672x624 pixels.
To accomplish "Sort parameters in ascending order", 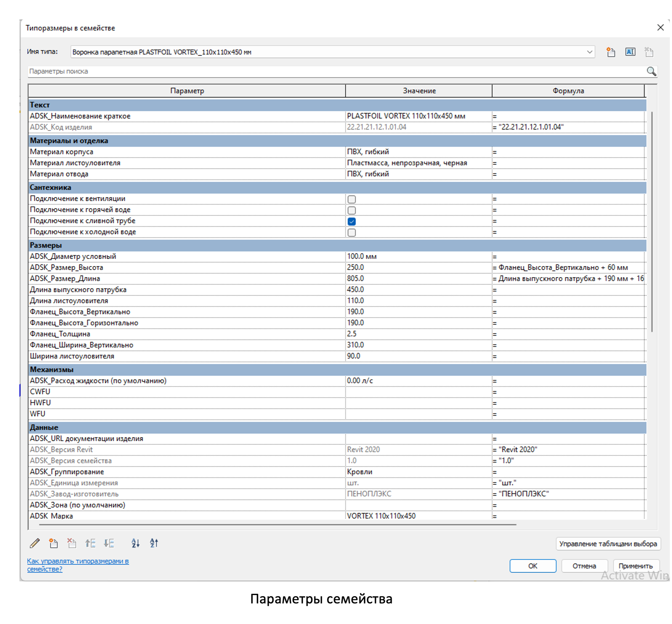I will (135, 543).
